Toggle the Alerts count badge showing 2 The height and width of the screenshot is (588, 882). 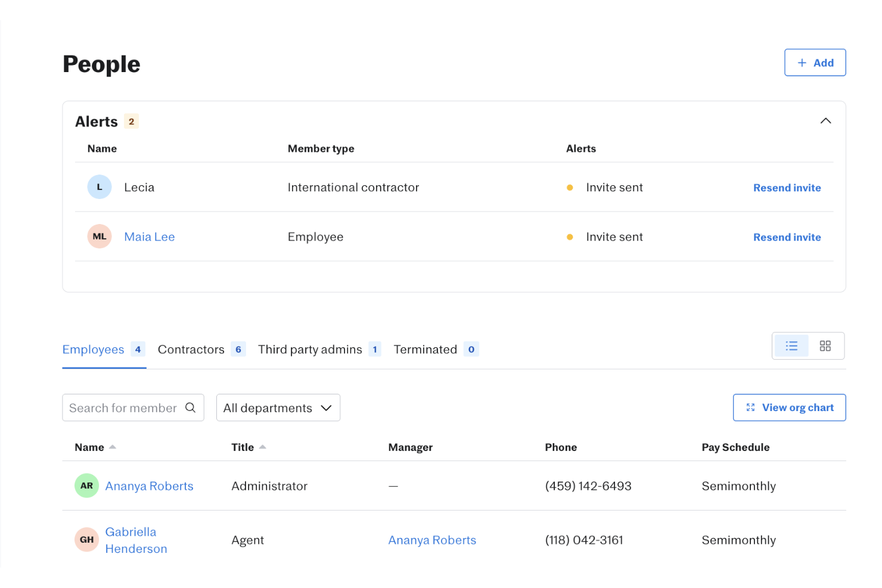(132, 121)
